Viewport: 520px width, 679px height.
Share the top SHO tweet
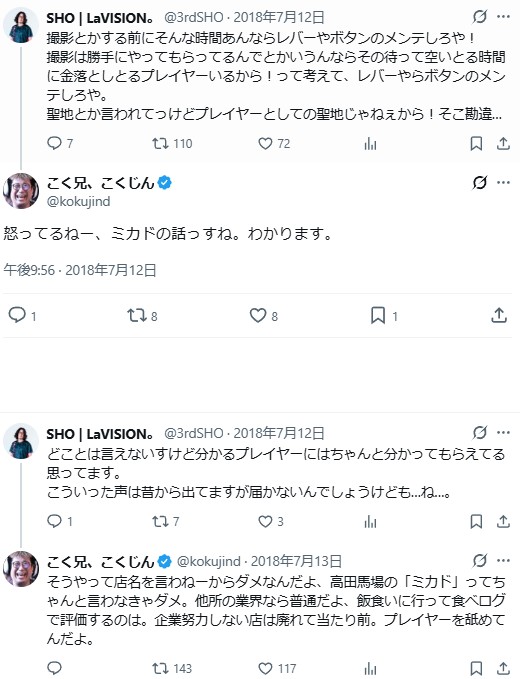coord(503,143)
